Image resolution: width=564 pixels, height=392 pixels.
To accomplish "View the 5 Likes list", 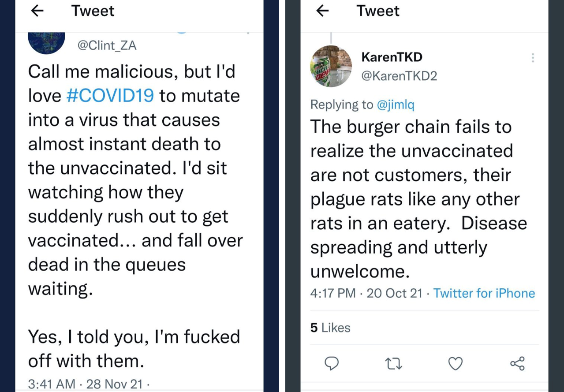I will (x=330, y=328).
